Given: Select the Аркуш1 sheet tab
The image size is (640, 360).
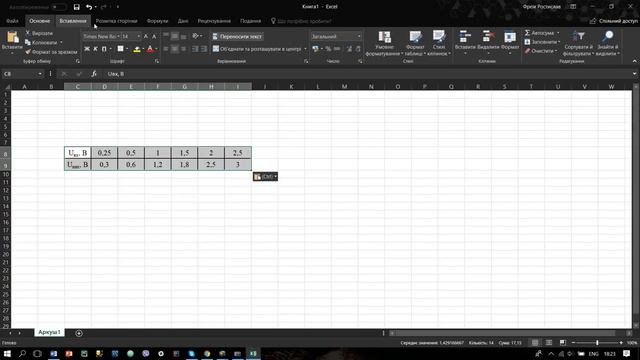Looking at the screenshot, I should pyautogui.click(x=49, y=332).
